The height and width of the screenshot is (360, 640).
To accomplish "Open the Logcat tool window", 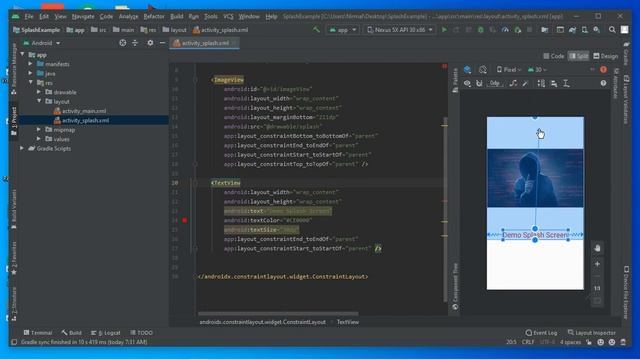I will pos(106,333).
